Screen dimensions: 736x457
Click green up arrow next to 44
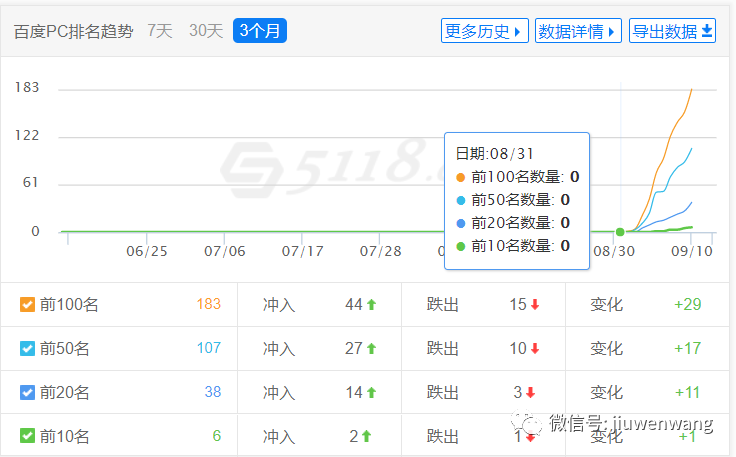click(x=371, y=305)
